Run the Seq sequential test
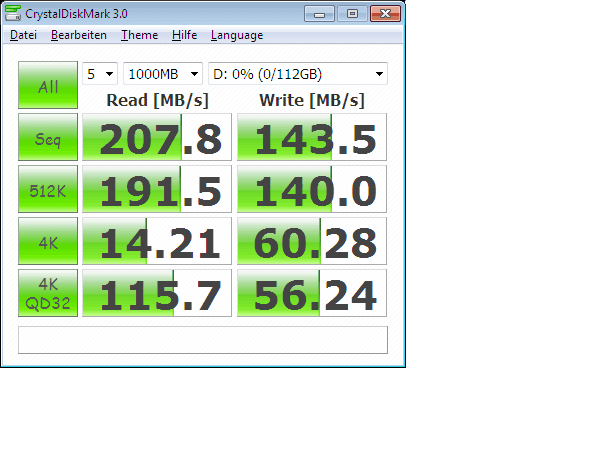614x460 pixels. pos(48,137)
